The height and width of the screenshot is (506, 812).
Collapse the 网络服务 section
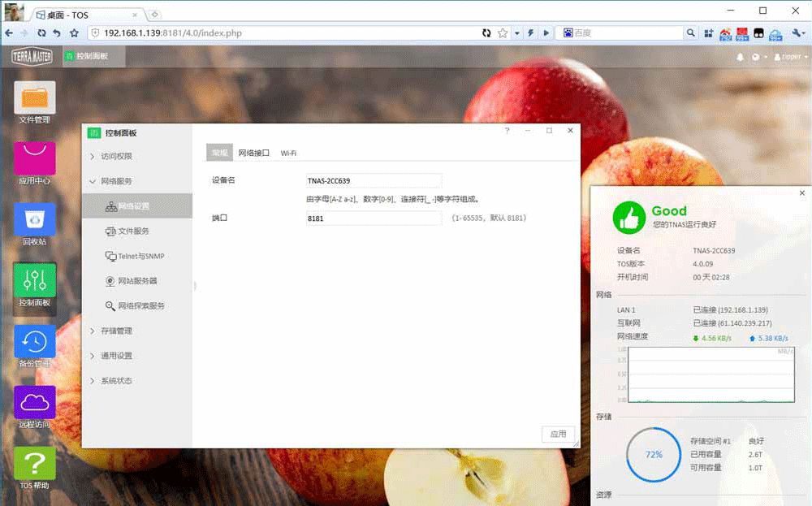(x=116, y=181)
